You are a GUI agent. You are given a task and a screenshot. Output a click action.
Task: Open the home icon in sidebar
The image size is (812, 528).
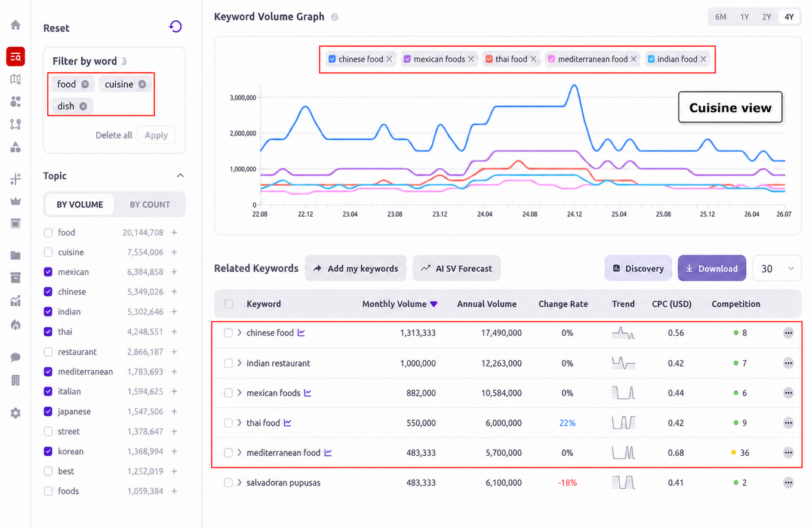(x=16, y=25)
